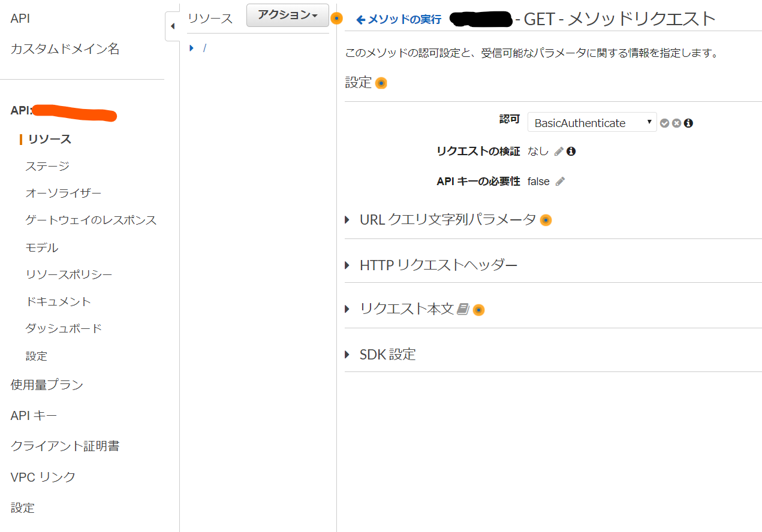Viewport: 762px width, 532px height.
Task: Open the ステージ menu item
Action: (x=47, y=166)
